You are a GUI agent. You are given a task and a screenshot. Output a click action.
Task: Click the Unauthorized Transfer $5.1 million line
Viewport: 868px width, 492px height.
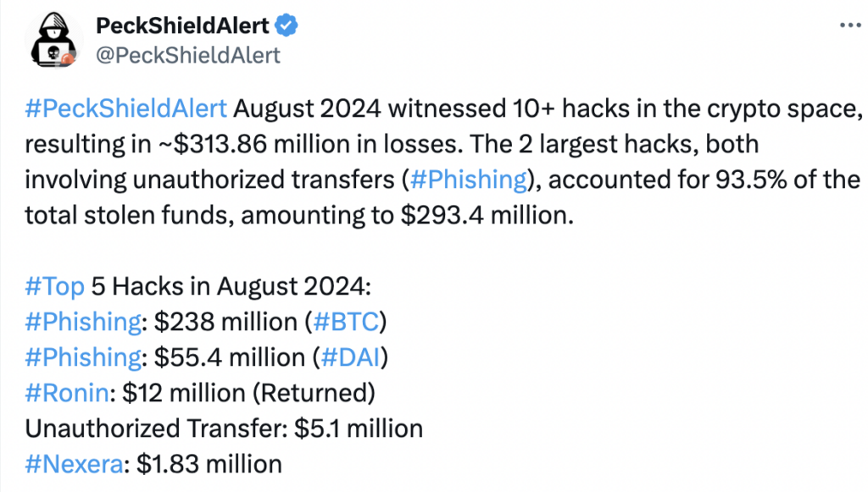click(224, 428)
